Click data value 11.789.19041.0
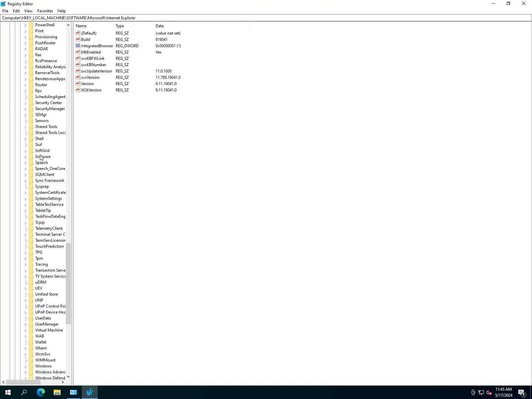Screen dimensions: 532x399 point(168,77)
